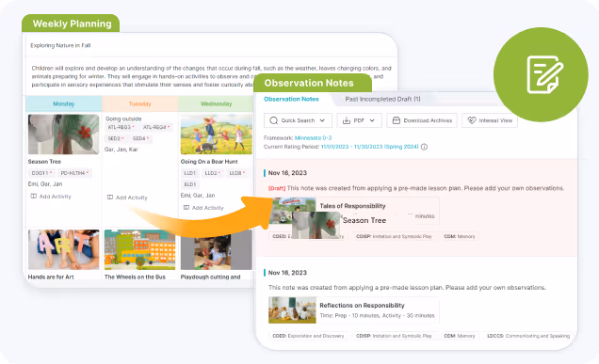Click the ATL-REG3 tag under Going outside
The image size is (599, 364).
121,127
